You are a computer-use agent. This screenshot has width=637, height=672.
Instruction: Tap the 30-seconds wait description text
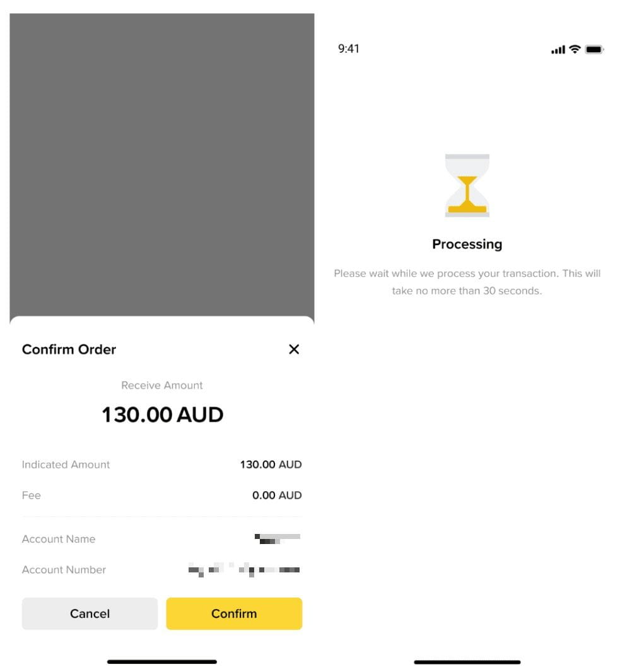(467, 282)
